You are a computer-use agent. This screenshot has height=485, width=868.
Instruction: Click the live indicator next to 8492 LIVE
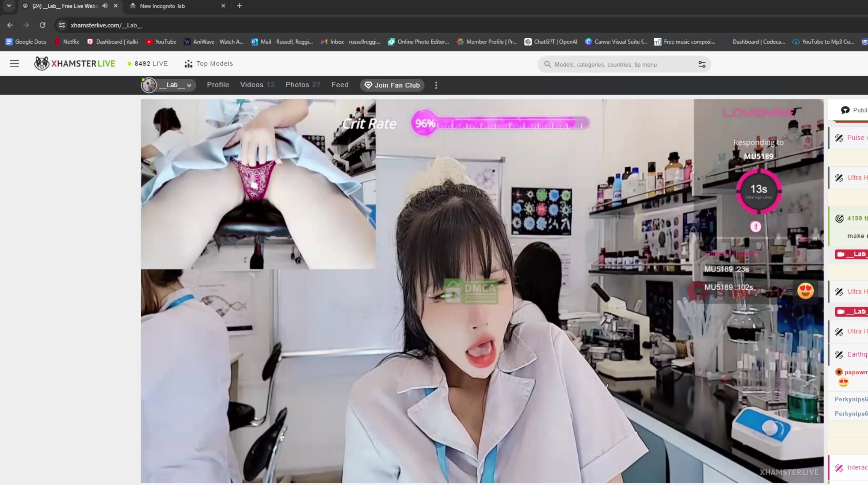coord(130,64)
